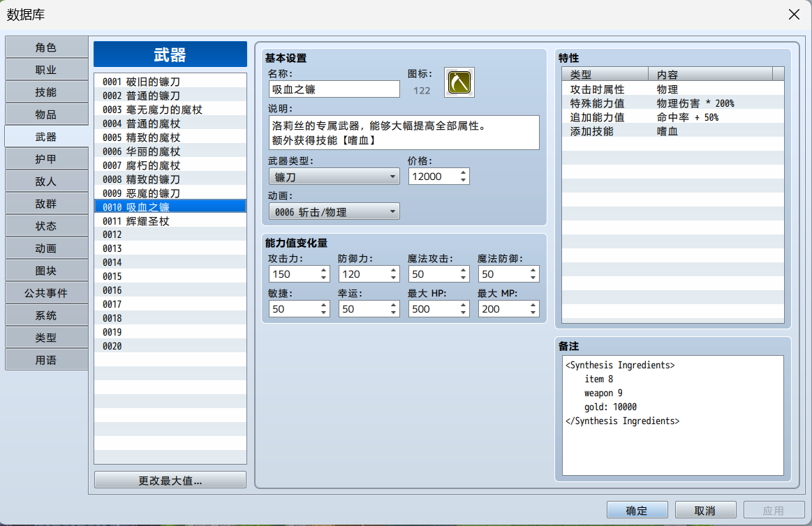812x526 pixels.
Task: Open the 武器类型 dropdown showing 镰刀
Action: click(x=334, y=177)
